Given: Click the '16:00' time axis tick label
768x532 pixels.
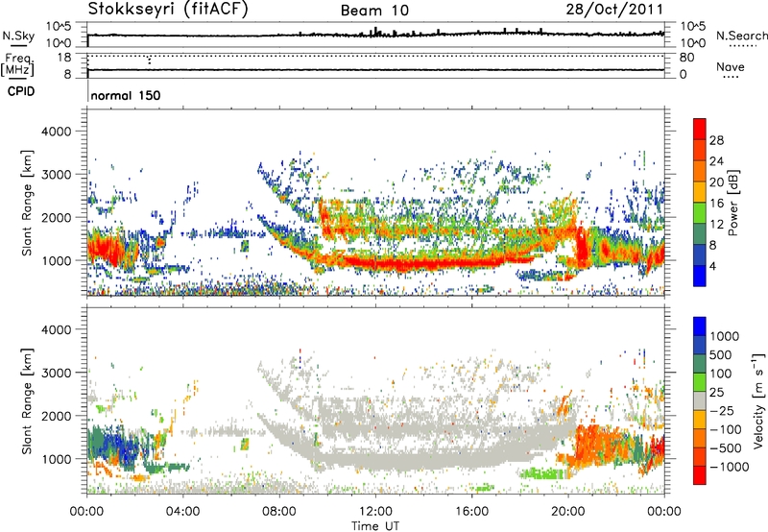Looking at the screenshot, I should tap(472, 512).
